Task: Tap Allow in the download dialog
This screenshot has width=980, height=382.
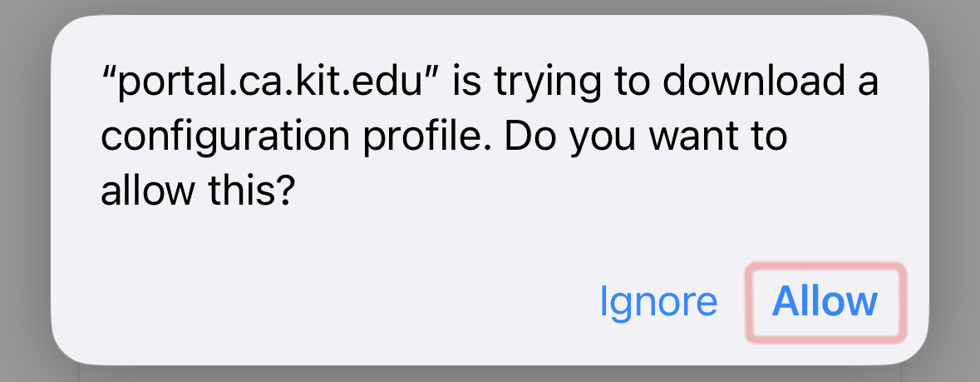Action: coord(825,301)
